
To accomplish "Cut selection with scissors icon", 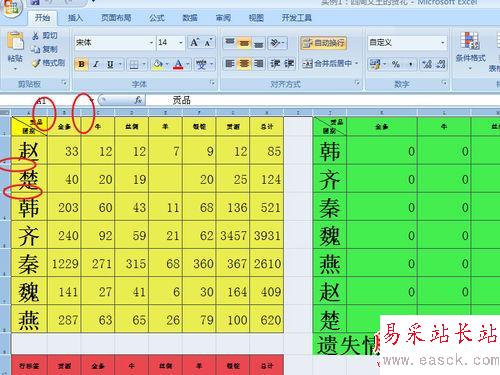I will [x=36, y=36].
